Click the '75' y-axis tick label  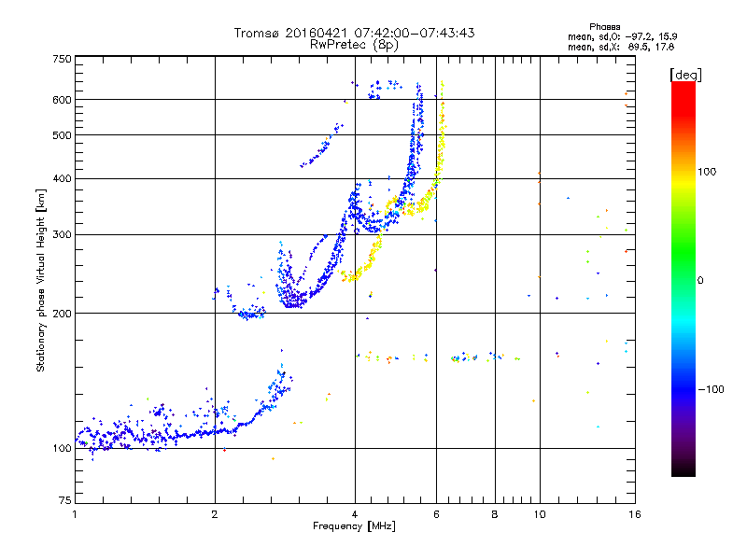coord(65,500)
